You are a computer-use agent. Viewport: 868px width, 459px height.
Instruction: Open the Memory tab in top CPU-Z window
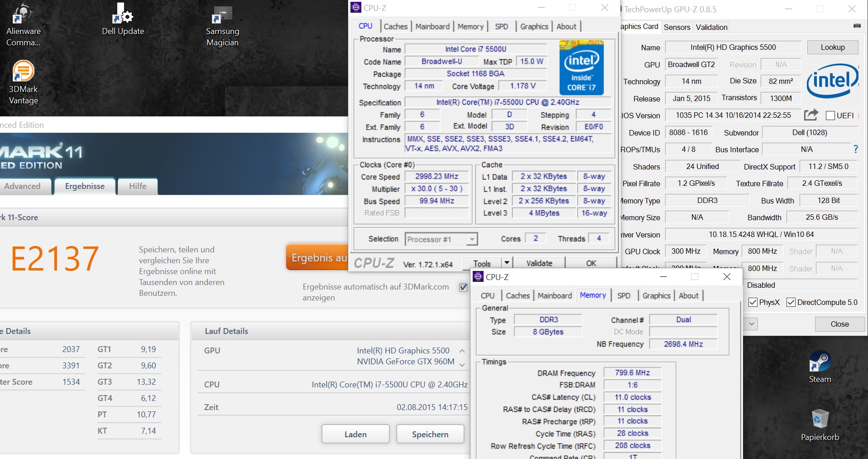click(x=470, y=26)
